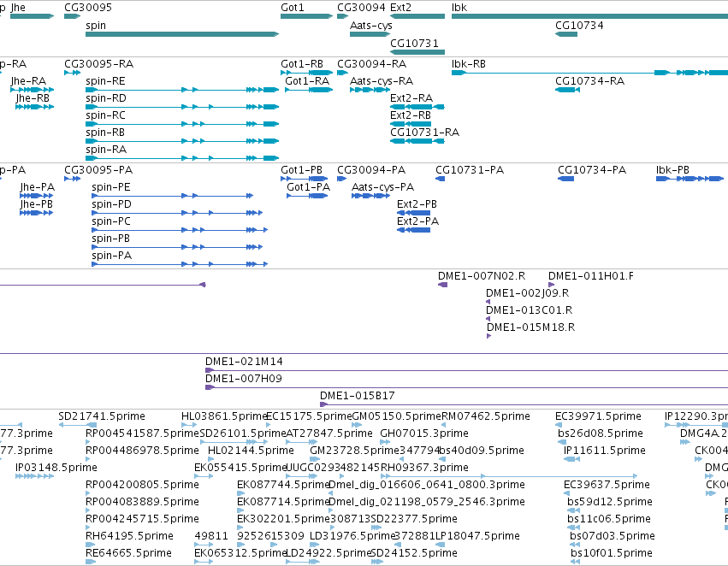Click the long spin gene bar

[x=182, y=34]
